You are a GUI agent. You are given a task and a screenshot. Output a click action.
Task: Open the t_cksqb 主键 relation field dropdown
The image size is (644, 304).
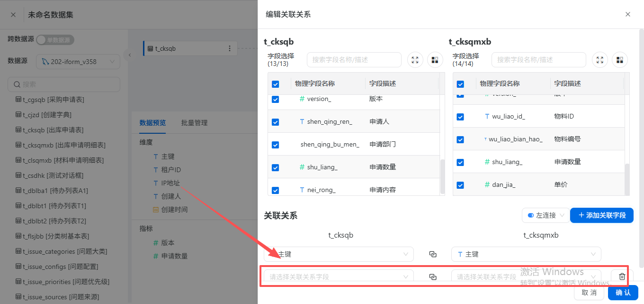pyautogui.click(x=339, y=254)
